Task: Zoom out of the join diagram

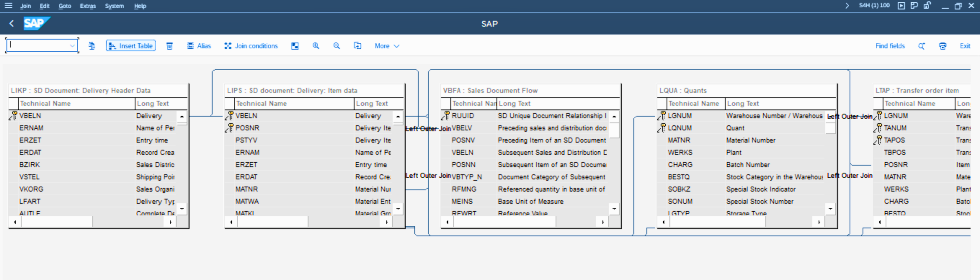Action: [x=336, y=46]
